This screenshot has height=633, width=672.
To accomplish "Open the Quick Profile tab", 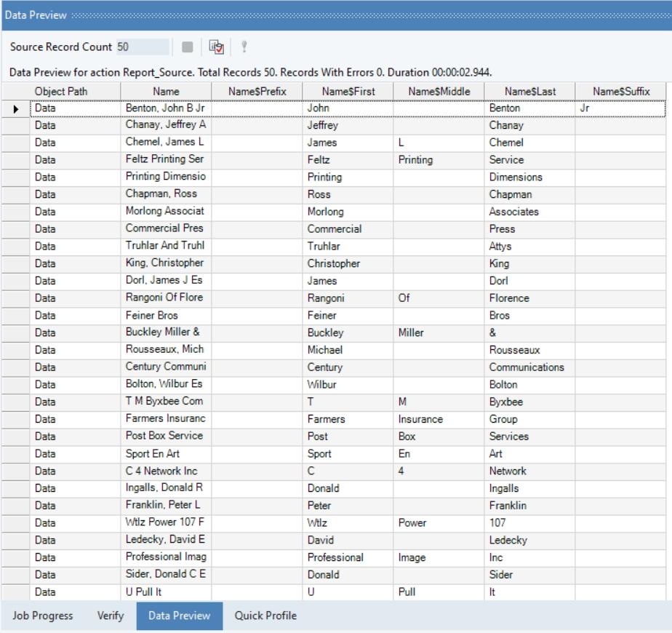I will pyautogui.click(x=265, y=616).
